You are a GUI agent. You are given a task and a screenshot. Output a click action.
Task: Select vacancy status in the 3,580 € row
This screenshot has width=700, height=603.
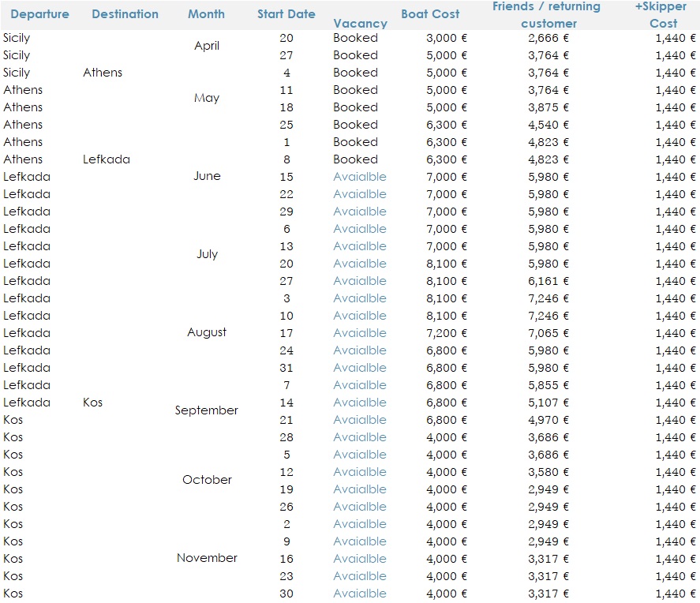click(x=360, y=472)
